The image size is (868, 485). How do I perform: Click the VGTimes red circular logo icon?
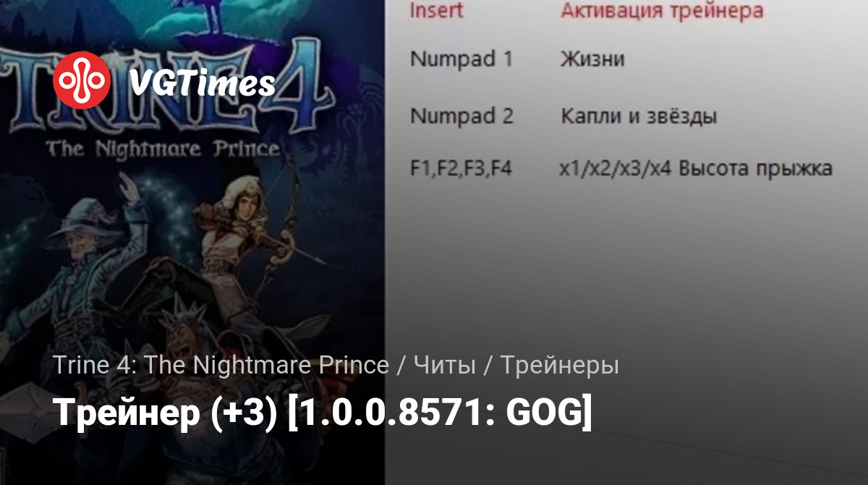pos(82,81)
